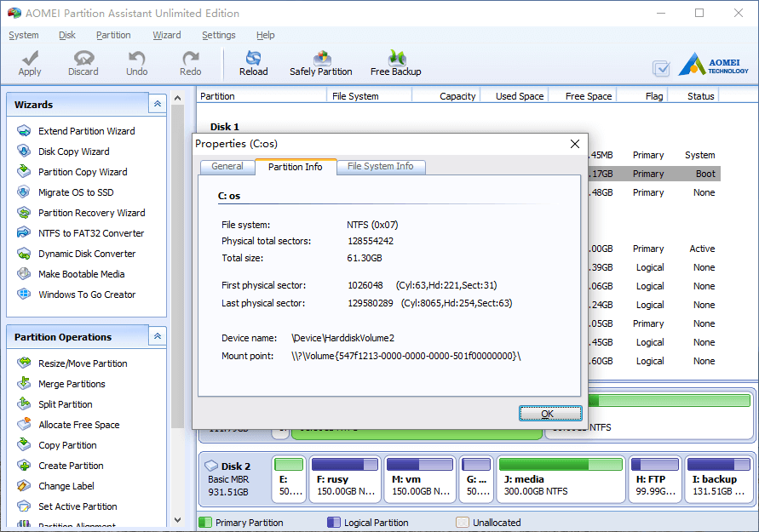Collapse the Wizards panel
The image size is (759, 532).
click(158, 104)
